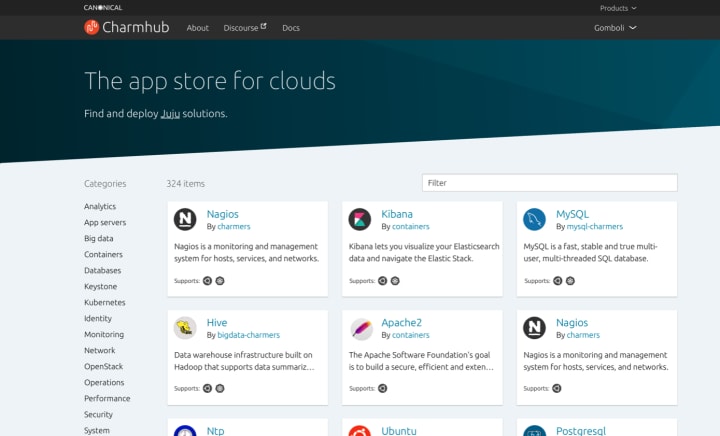Click the Apache2 feather logo icon
720x436 pixels.
coord(360,328)
